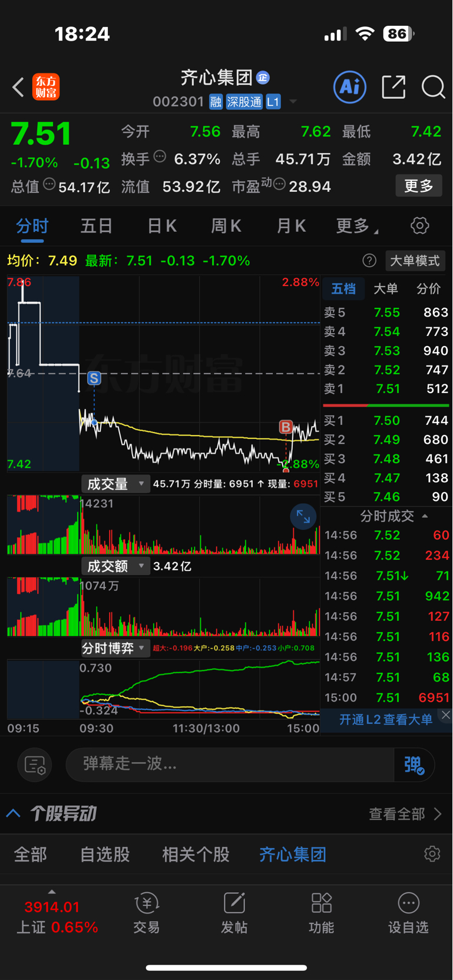Screen dimensions: 453x980
Task: Select the 分价 tab
Action: (x=428, y=288)
